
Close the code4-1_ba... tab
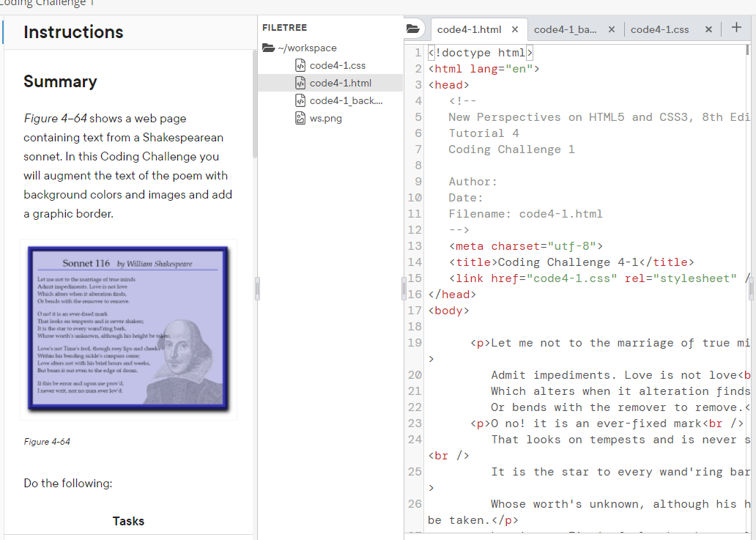(x=612, y=29)
